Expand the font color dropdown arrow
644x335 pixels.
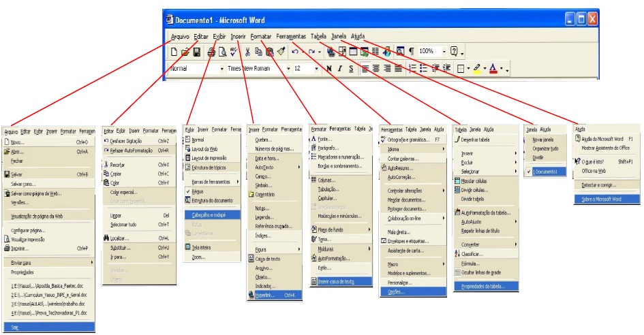click(502, 69)
